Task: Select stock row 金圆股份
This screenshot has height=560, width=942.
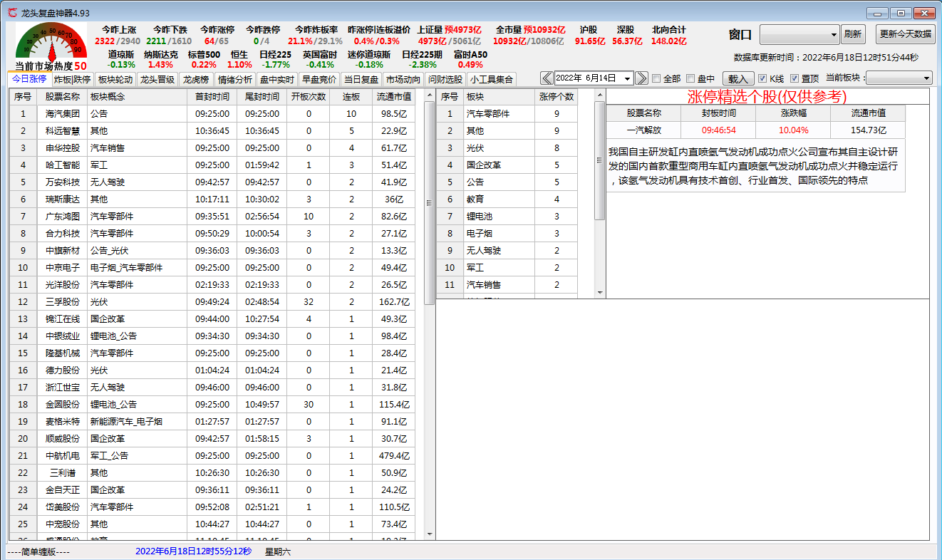Action: (x=212, y=404)
